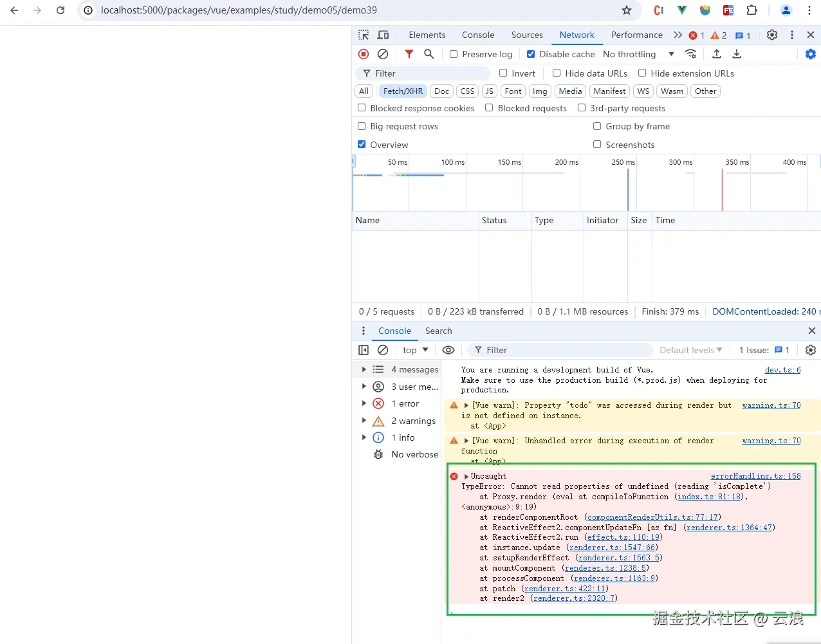Switch to the Sources tab
The height and width of the screenshot is (644, 821).
click(527, 35)
